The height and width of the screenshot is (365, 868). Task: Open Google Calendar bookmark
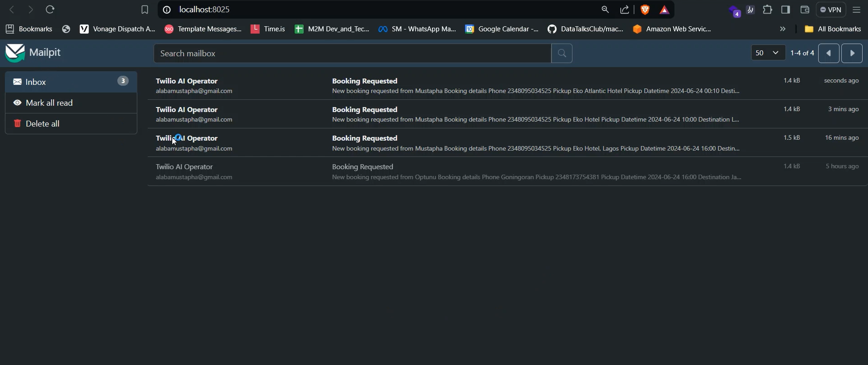point(502,29)
